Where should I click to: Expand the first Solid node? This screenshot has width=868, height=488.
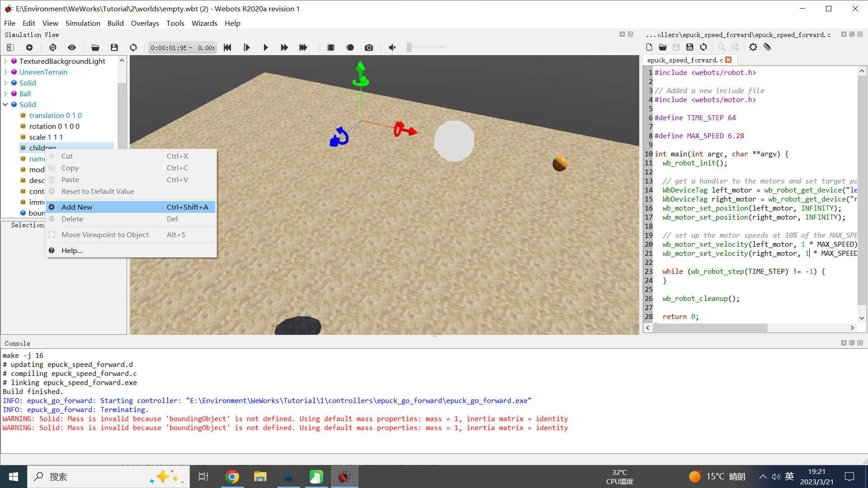tap(5, 83)
